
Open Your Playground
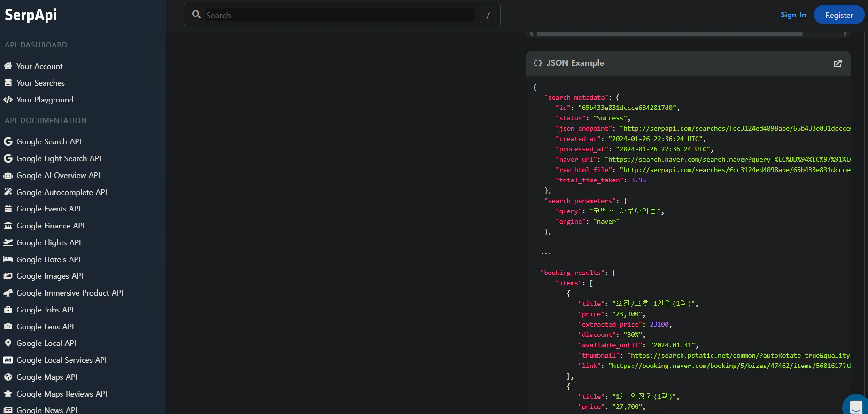(45, 100)
